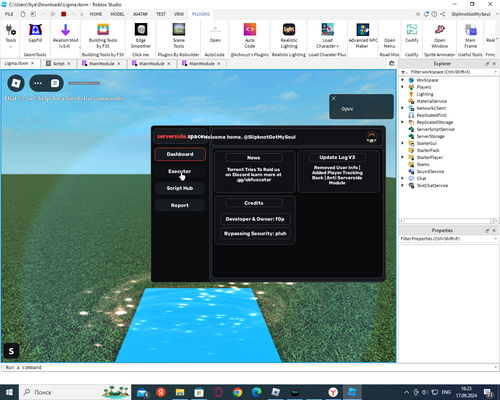
Task: Open the Tools dropdown arrow
Action: pyautogui.click(x=11, y=47)
